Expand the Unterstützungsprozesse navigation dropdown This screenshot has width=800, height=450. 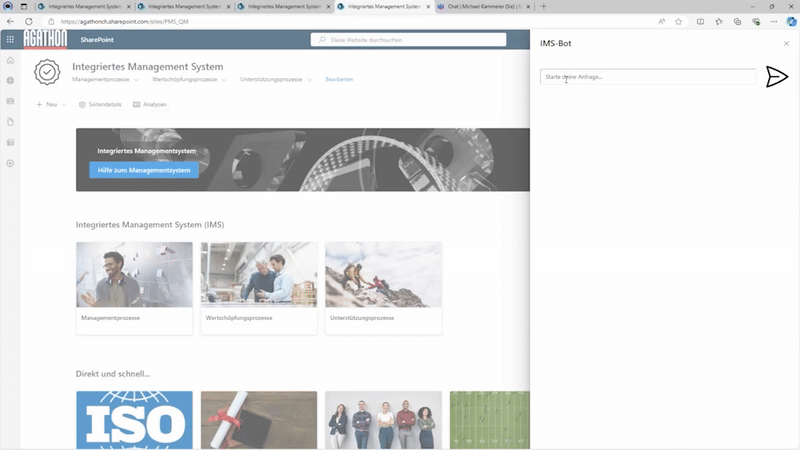click(x=310, y=79)
